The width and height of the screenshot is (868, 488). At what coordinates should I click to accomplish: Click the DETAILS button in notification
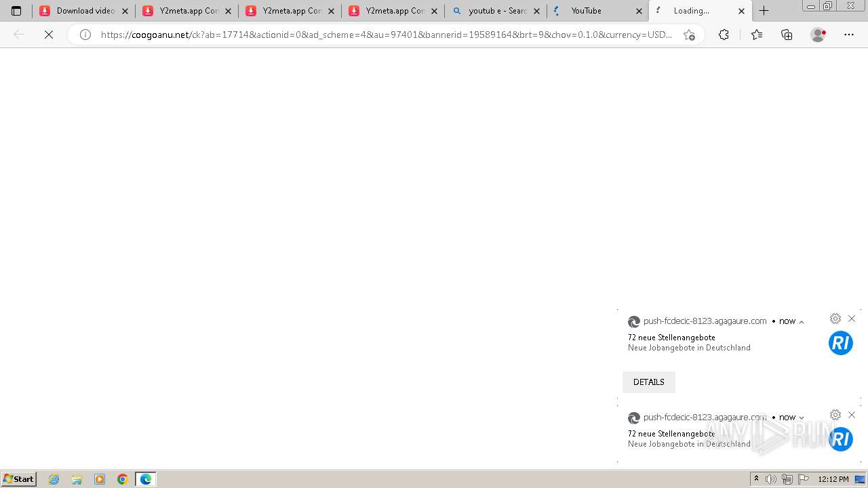(649, 382)
